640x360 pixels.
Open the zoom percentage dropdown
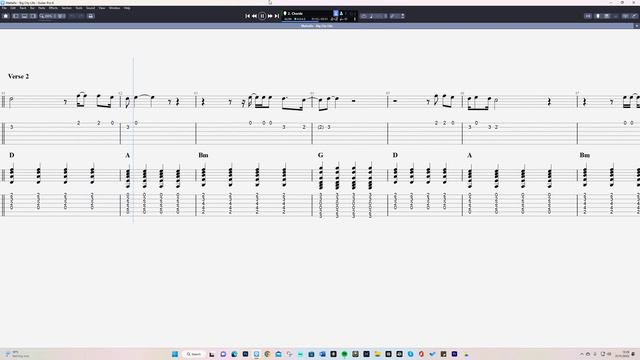(47, 16)
